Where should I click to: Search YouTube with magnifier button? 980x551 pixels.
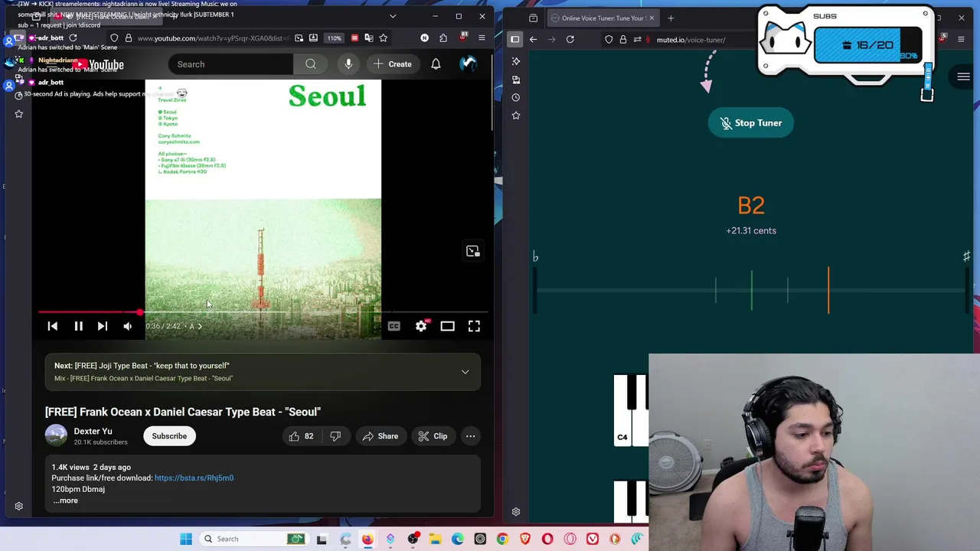(x=310, y=64)
